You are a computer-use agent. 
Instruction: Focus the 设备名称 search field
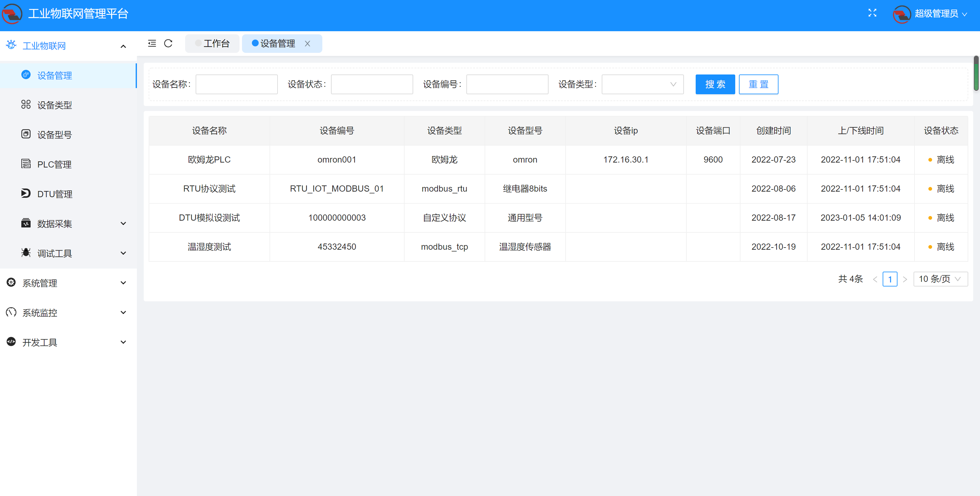pyautogui.click(x=237, y=84)
